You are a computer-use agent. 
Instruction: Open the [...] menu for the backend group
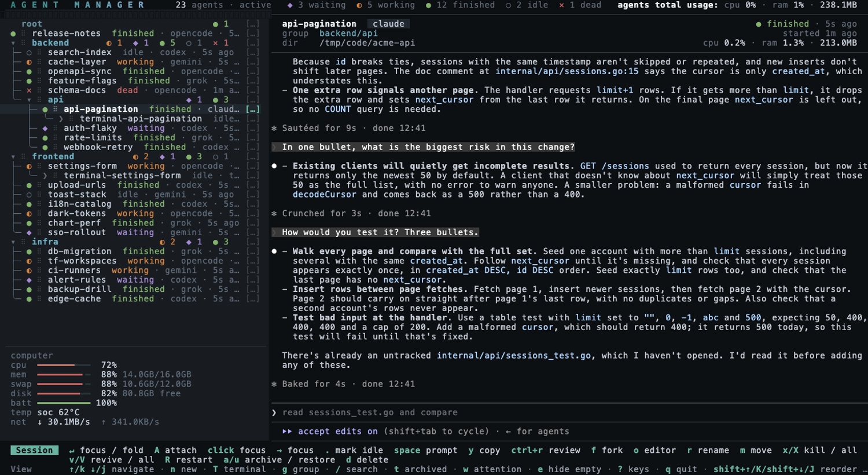click(252, 43)
